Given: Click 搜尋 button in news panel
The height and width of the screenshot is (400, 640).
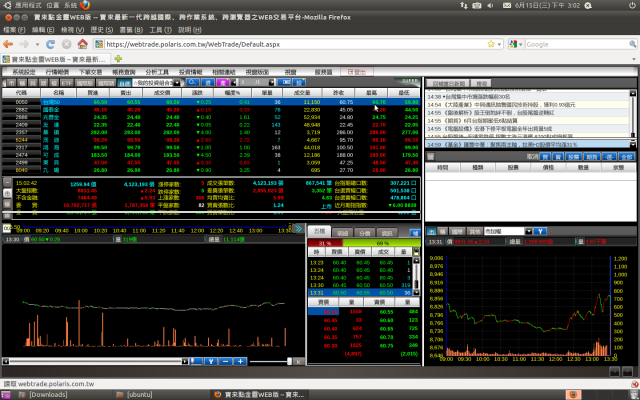Looking at the screenshot, I should pyautogui.click(x=482, y=83).
